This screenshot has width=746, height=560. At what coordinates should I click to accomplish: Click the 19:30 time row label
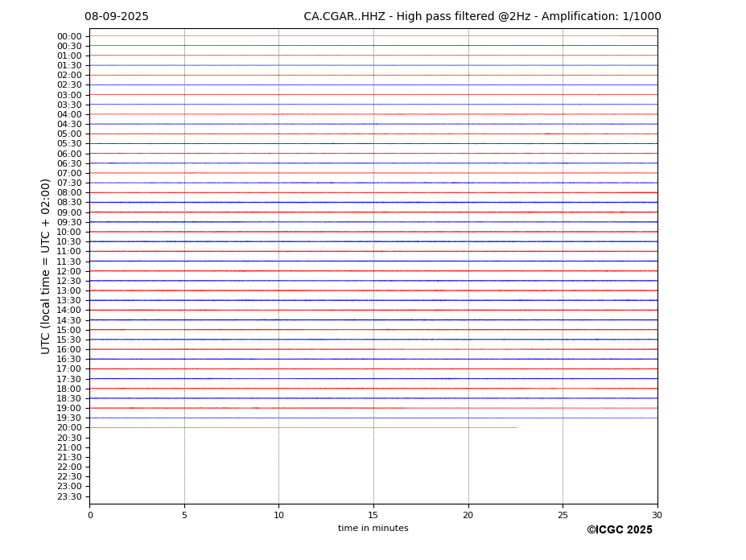69,418
